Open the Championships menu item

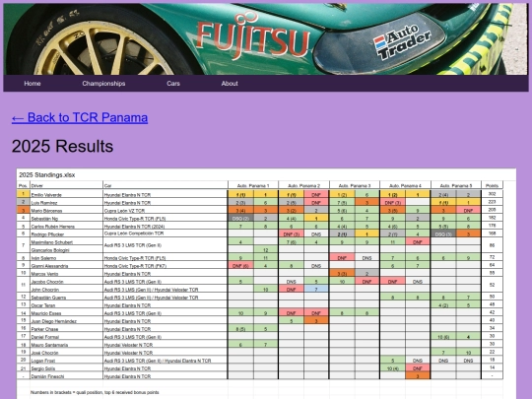(x=103, y=84)
